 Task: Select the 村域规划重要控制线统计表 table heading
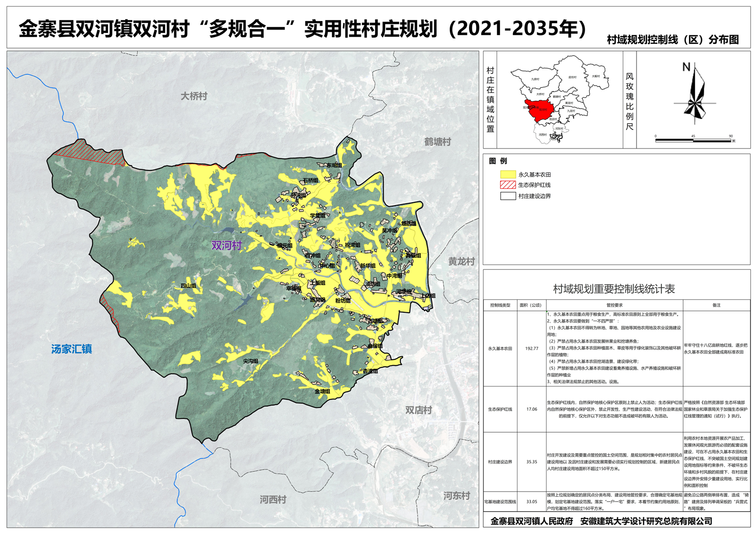[x=614, y=289]
